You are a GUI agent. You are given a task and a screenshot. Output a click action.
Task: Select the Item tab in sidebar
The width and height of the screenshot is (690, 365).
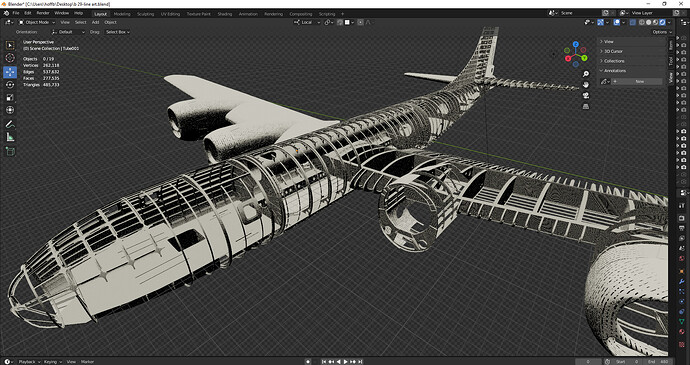pyautogui.click(x=671, y=44)
